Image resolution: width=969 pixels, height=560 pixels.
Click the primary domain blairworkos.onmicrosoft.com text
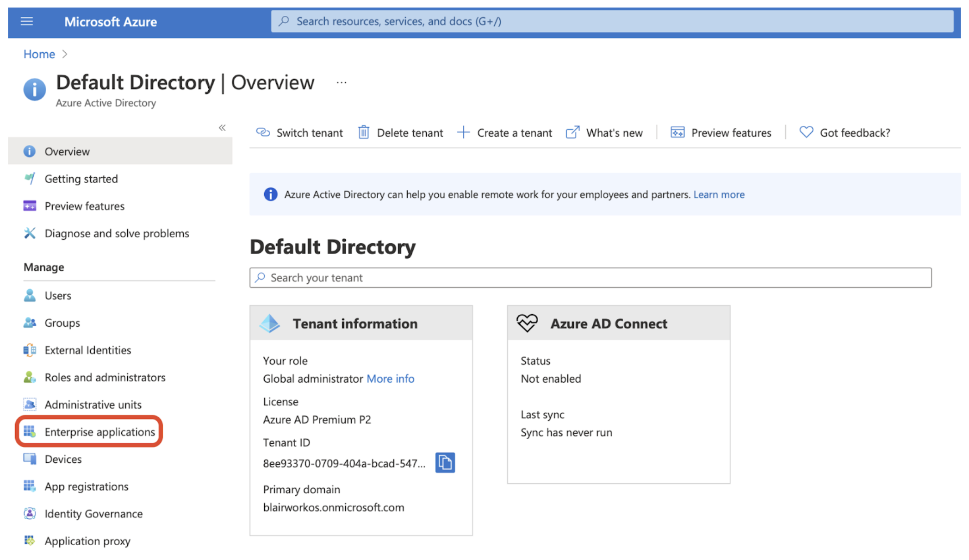tap(334, 507)
